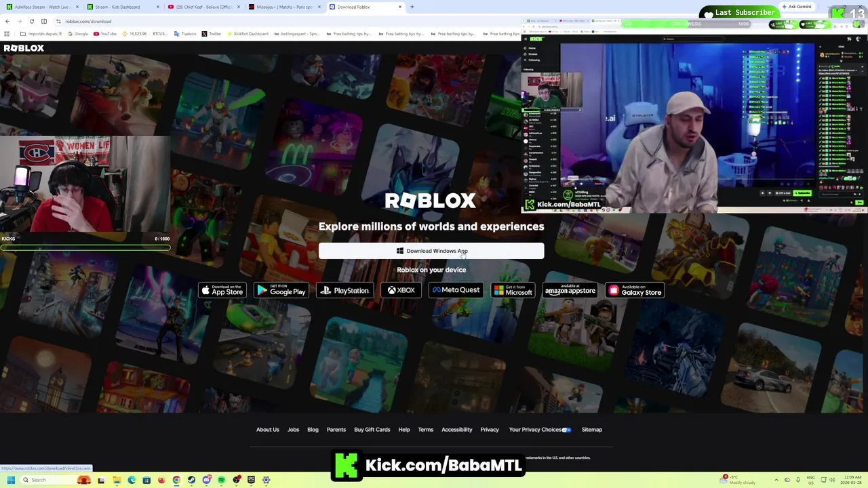Viewport: 868px width, 488px height.
Task: Open the KickBot Dashboard bookmark
Action: click(248, 34)
